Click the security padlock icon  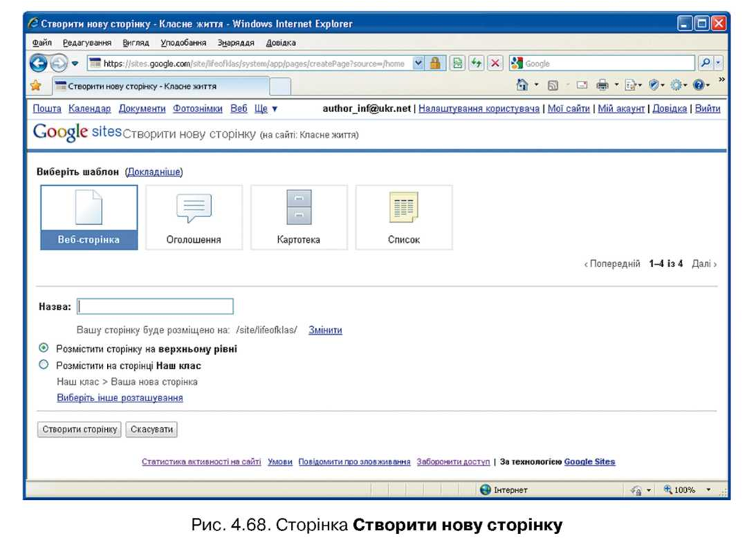[x=435, y=63]
